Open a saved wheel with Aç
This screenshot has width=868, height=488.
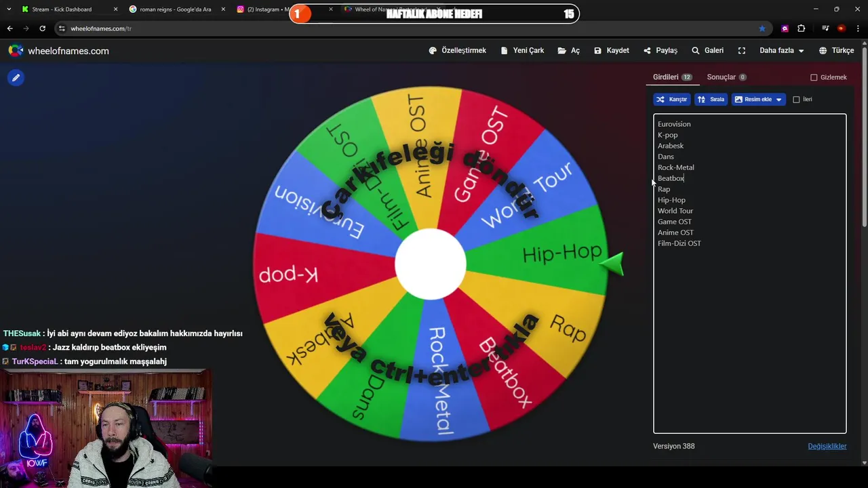click(569, 51)
